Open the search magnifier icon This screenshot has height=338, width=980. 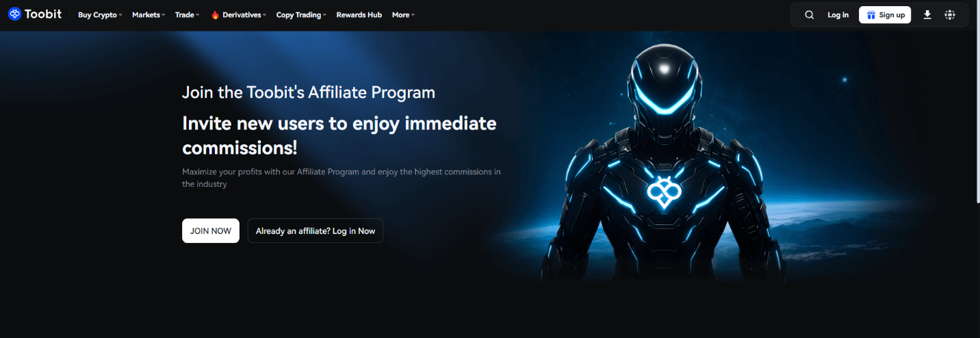coord(809,15)
